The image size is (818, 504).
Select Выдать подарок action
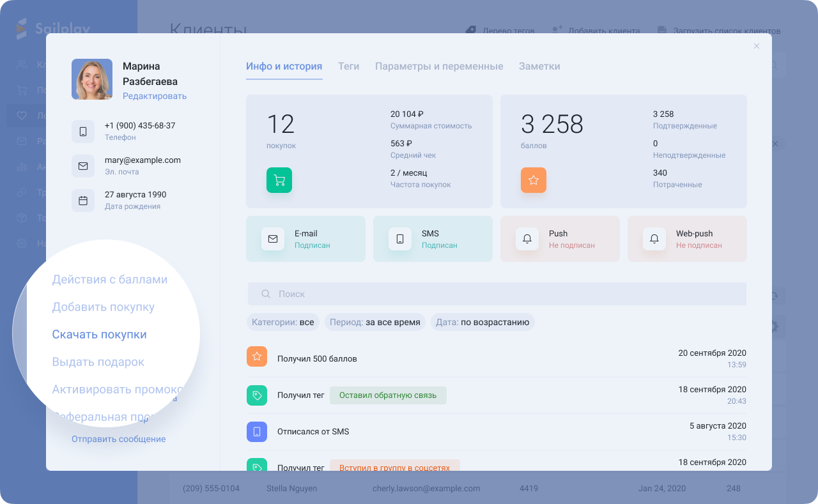[98, 362]
